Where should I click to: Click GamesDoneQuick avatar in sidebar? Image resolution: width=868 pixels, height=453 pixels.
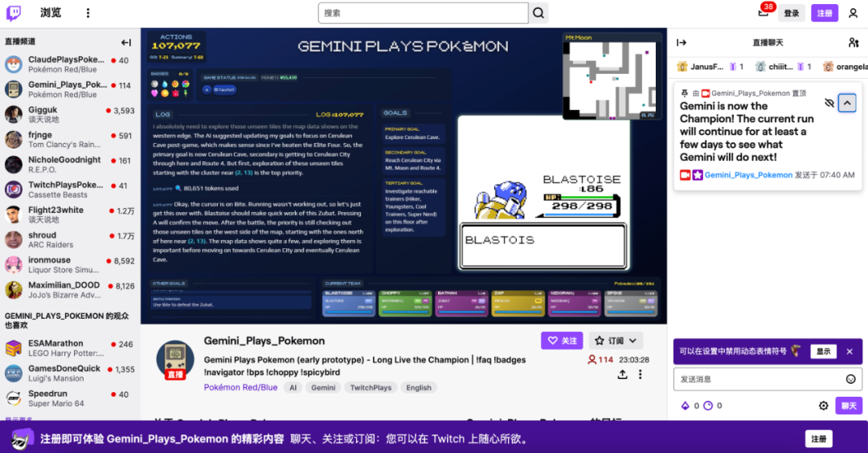point(14,373)
